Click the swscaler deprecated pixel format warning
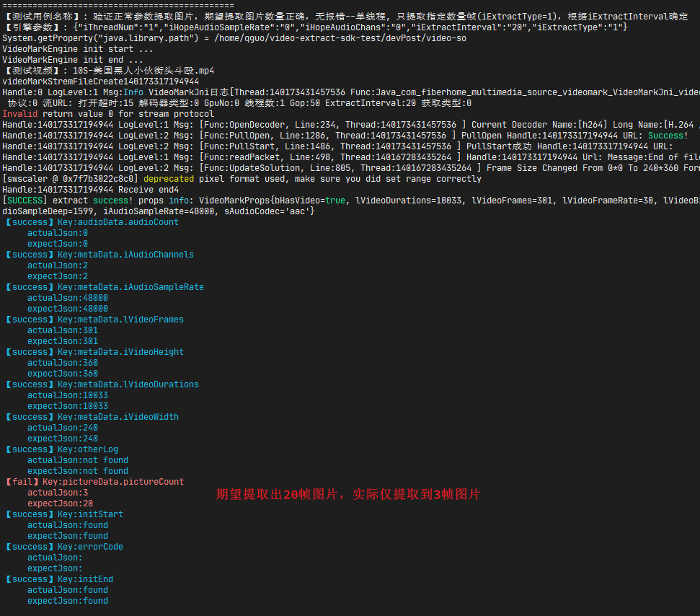Viewport: 700px width, 616px height. coord(242,179)
